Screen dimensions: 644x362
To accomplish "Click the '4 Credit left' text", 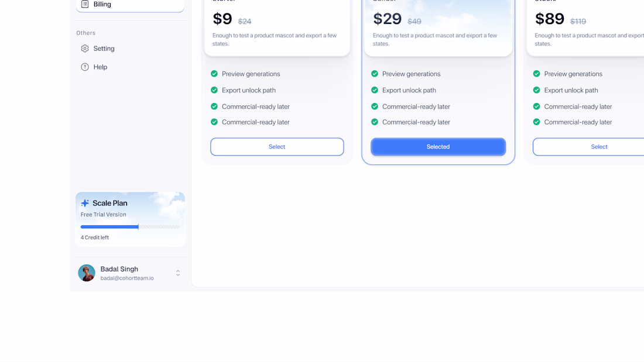I will pyautogui.click(x=94, y=237).
